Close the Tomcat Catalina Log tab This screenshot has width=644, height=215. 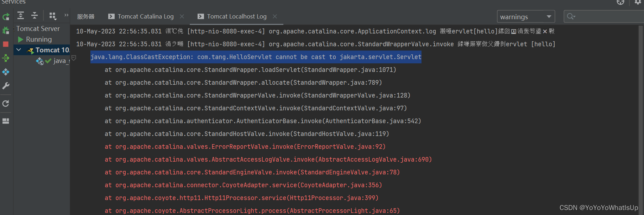(182, 16)
